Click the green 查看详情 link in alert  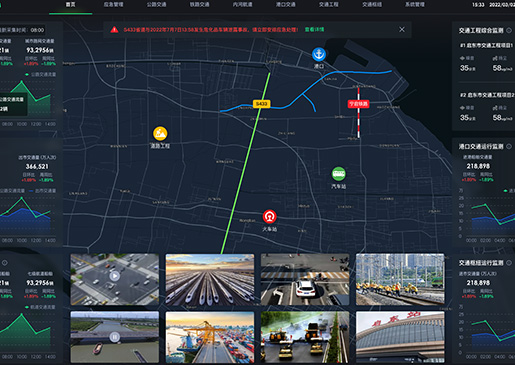(314, 29)
